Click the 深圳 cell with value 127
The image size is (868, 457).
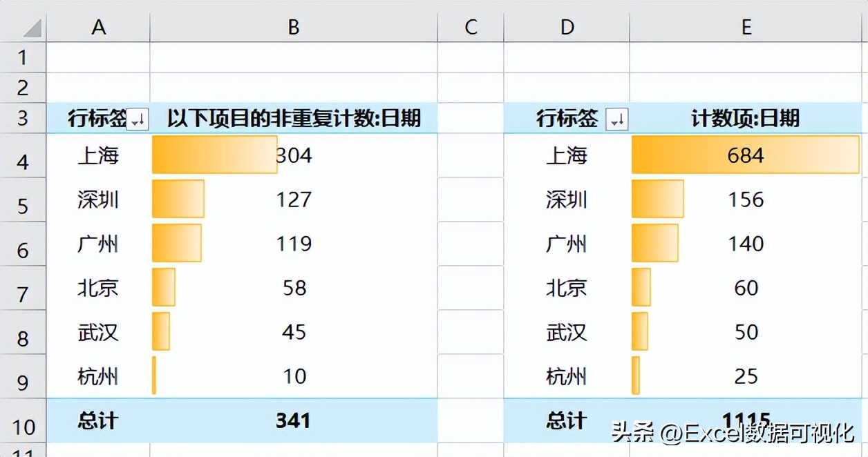point(294,200)
